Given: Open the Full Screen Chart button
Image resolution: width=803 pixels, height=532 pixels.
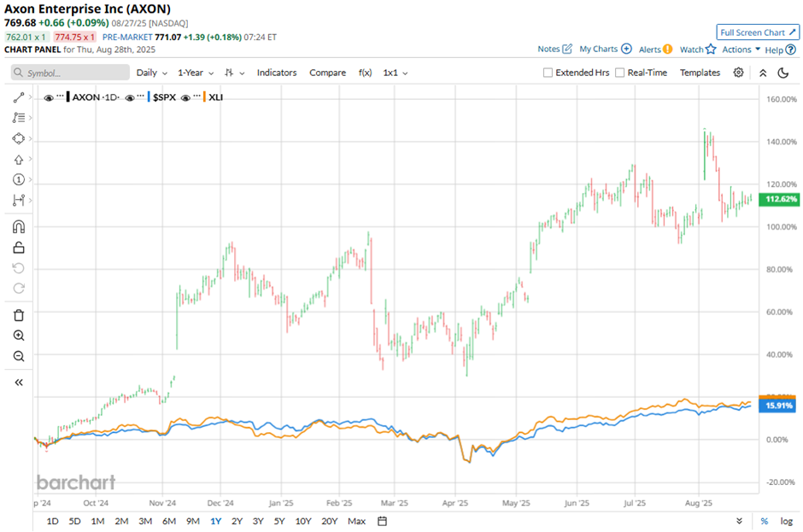Looking at the screenshot, I should pos(758,32).
